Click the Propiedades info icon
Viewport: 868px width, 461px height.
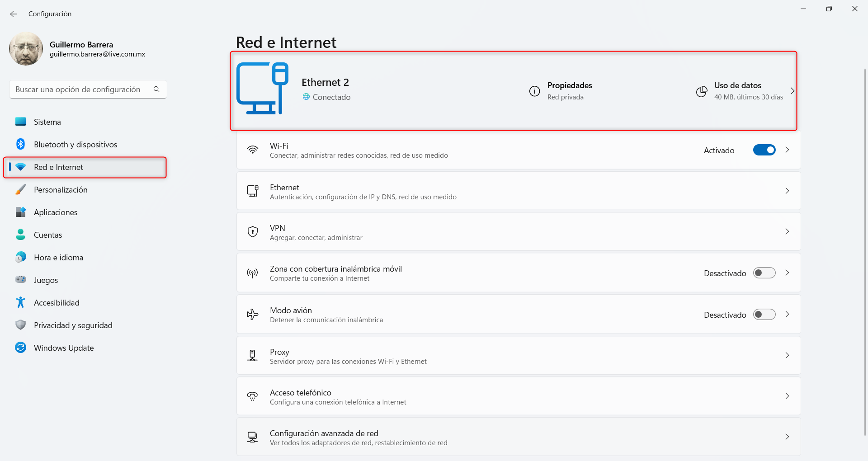(534, 91)
